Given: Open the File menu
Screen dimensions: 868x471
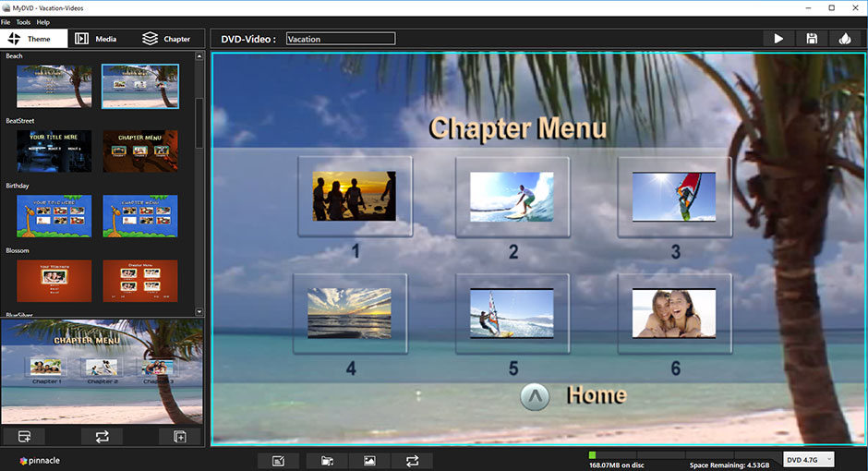Looking at the screenshot, I should [6, 22].
